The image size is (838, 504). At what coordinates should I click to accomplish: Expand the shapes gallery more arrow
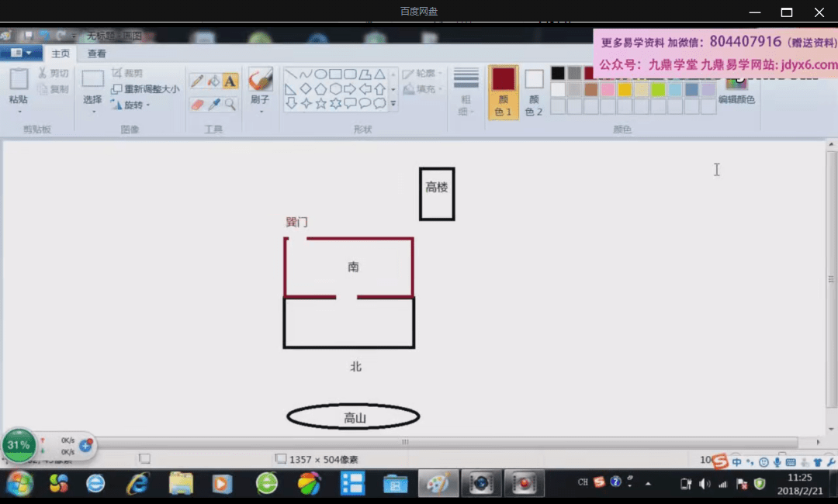[393, 103]
